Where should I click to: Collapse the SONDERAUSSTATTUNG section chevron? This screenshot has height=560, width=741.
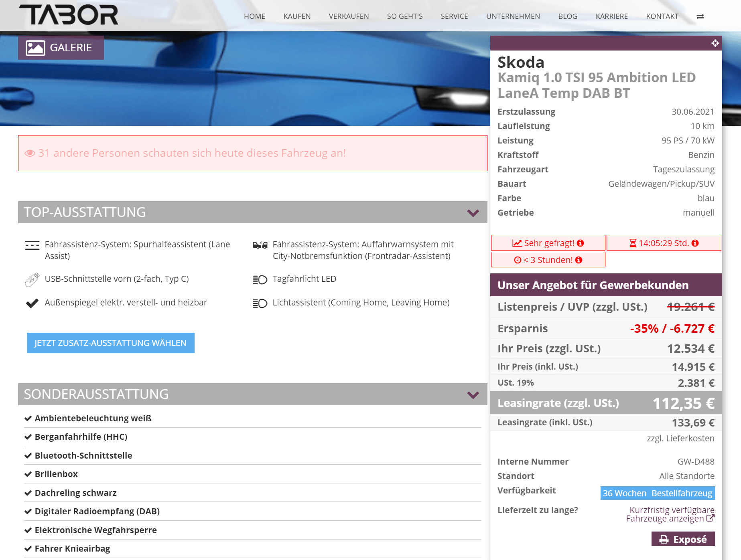(x=473, y=395)
